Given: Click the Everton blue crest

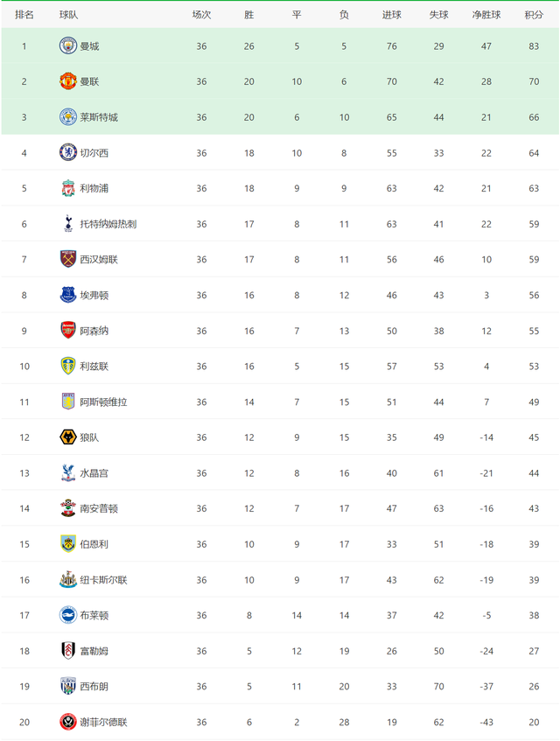Looking at the screenshot, I should click(68, 295).
